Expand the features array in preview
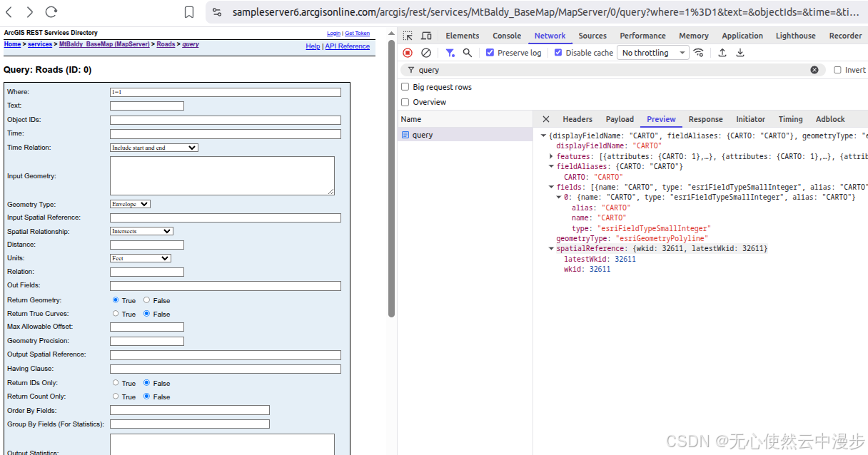The height and width of the screenshot is (455, 868). pos(551,156)
